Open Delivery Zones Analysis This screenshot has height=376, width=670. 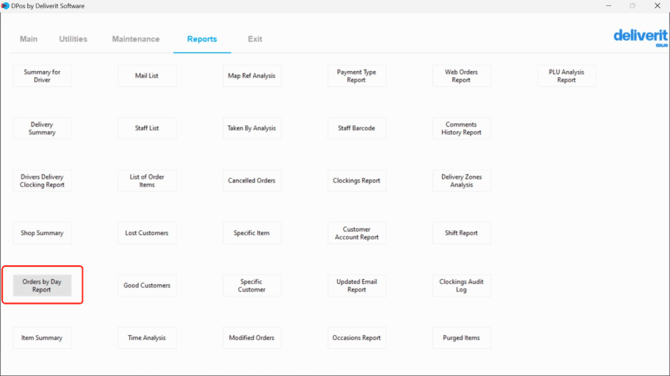[461, 181]
